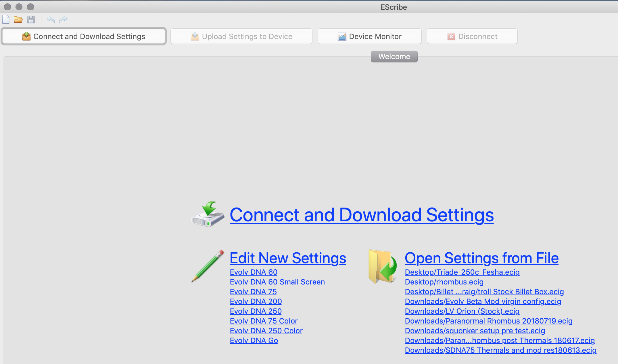This screenshot has width=618, height=364.
Task: Click the New File icon in toolbar
Action: coord(6,20)
